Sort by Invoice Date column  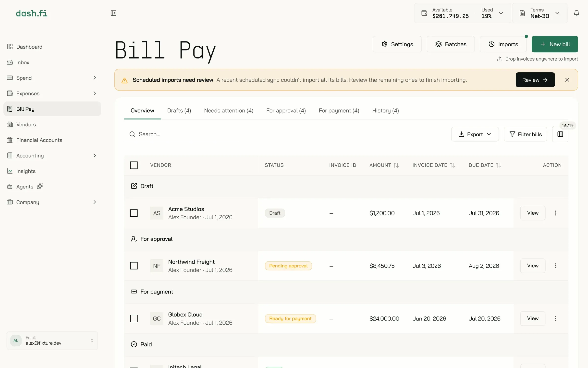[434, 165]
